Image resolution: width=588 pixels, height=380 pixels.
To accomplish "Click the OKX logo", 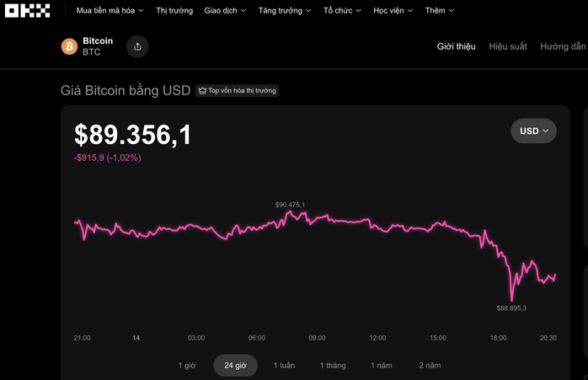I will point(27,10).
